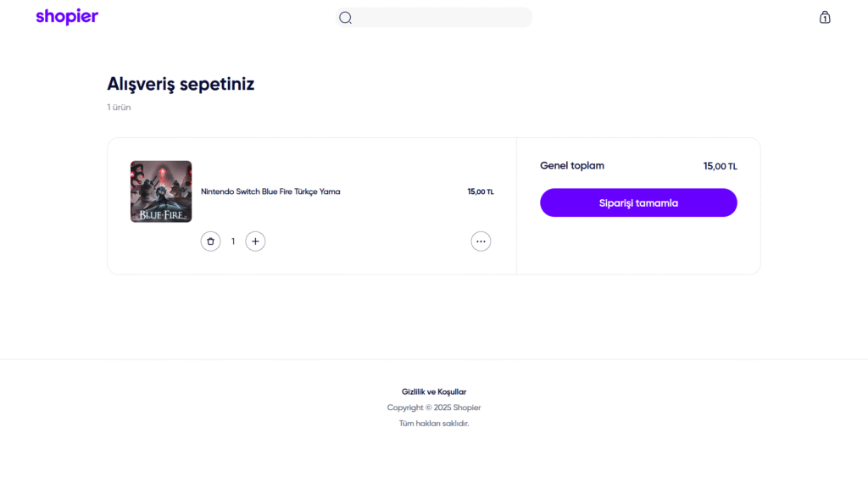The width and height of the screenshot is (868, 488).
Task: Click the Shopier logo
Action: 67,17
